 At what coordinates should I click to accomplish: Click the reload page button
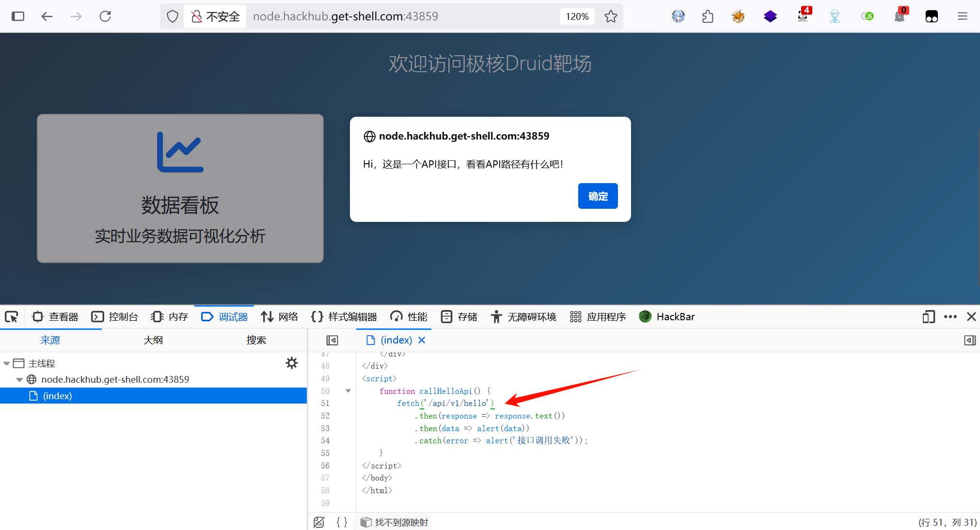tap(105, 16)
